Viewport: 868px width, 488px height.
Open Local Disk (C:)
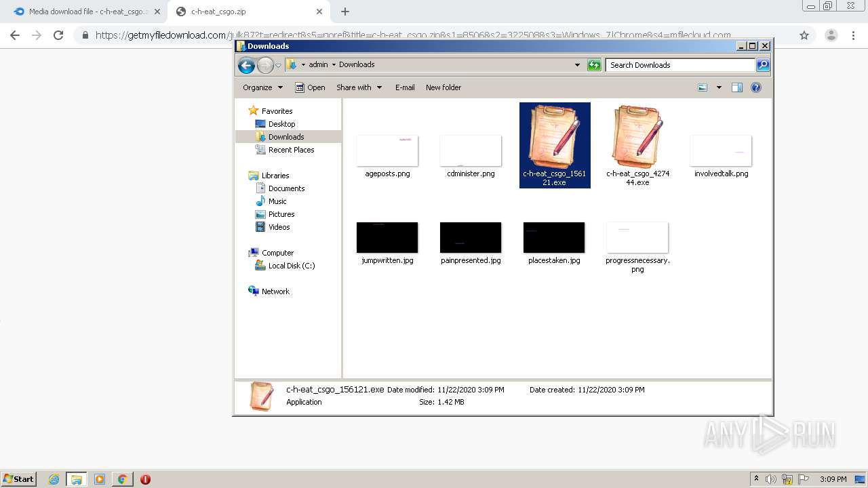point(291,266)
